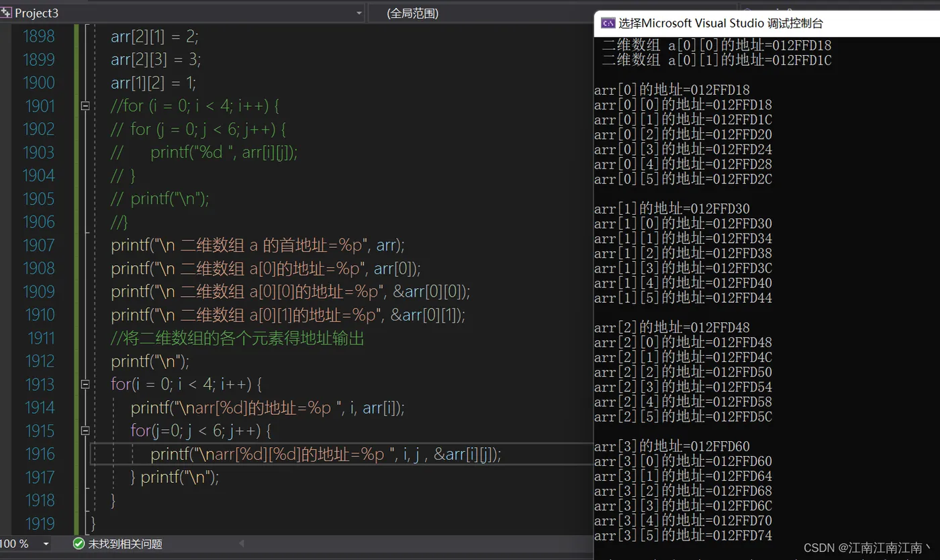The image size is (940, 560).
Task: Place cursor on code line arr[1][2] = 1;
Action: click(154, 83)
